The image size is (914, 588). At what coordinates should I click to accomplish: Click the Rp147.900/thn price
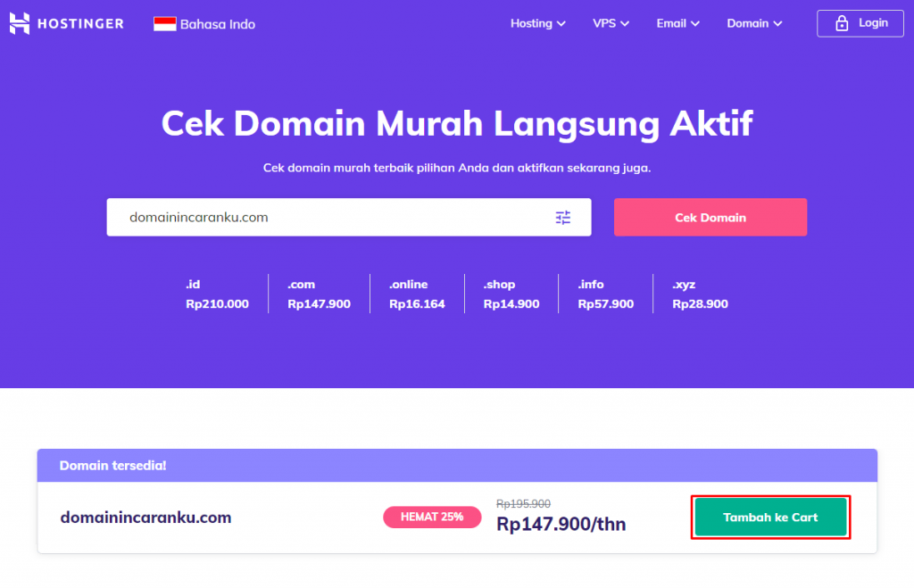click(x=561, y=524)
